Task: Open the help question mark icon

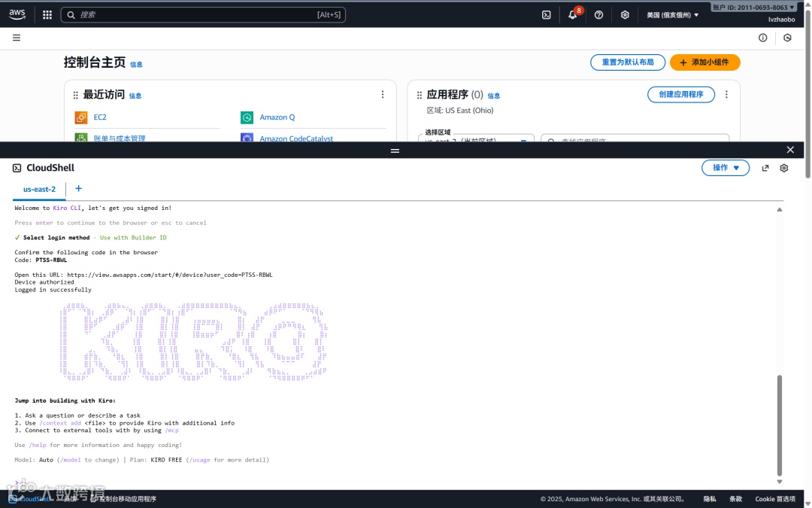Action: coord(598,15)
